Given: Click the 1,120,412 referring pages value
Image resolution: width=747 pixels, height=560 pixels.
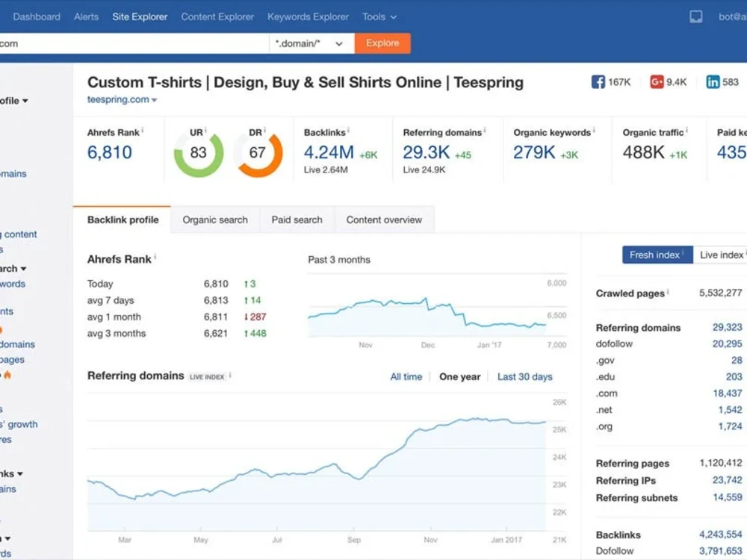Looking at the screenshot, I should 720,463.
